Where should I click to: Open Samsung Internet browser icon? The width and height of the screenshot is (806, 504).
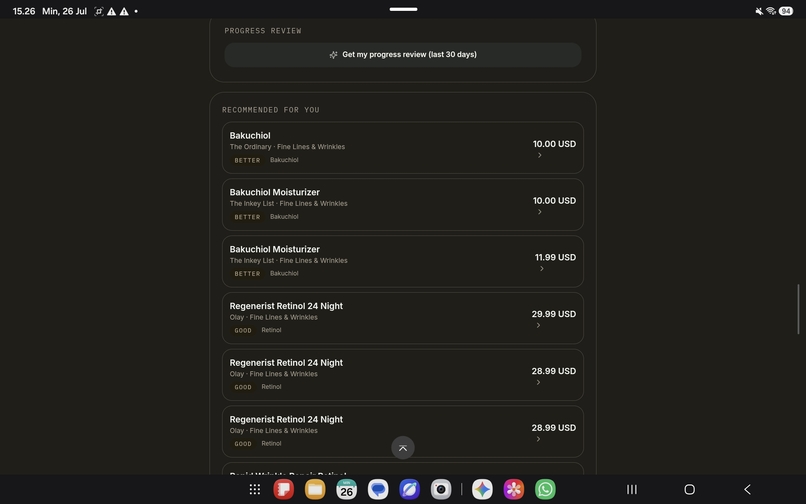click(x=409, y=489)
